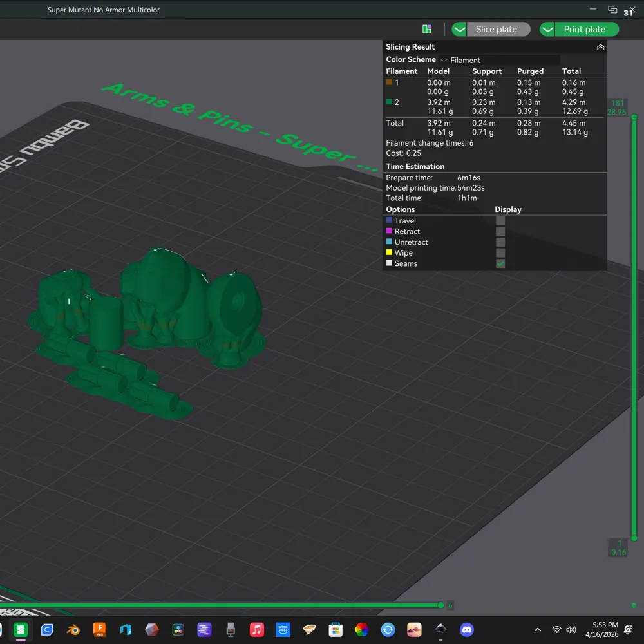Click the blue Travel color swatch
Viewport: 644px width, 644px height.
tap(389, 220)
